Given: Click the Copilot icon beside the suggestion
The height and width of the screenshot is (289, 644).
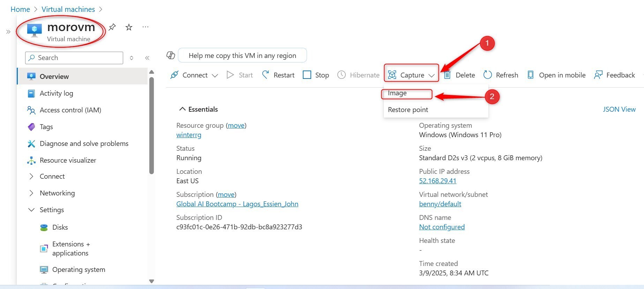Looking at the screenshot, I should pos(171,55).
